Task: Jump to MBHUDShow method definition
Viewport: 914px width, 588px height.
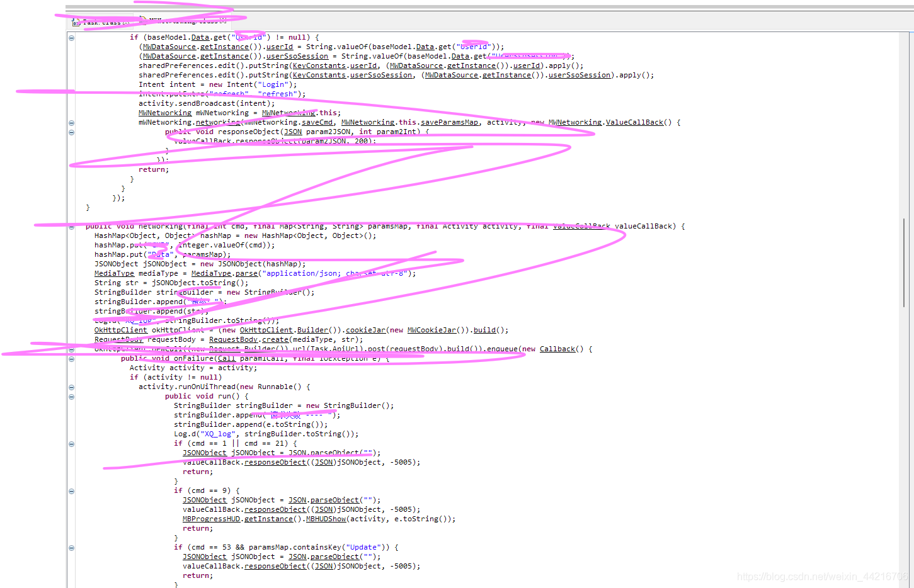Action: pos(326,519)
